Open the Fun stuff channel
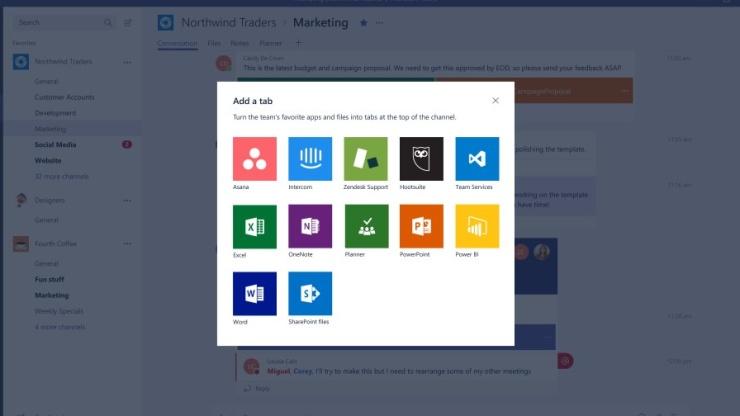Viewport: 740px width, 416px height. pyautogui.click(x=49, y=280)
